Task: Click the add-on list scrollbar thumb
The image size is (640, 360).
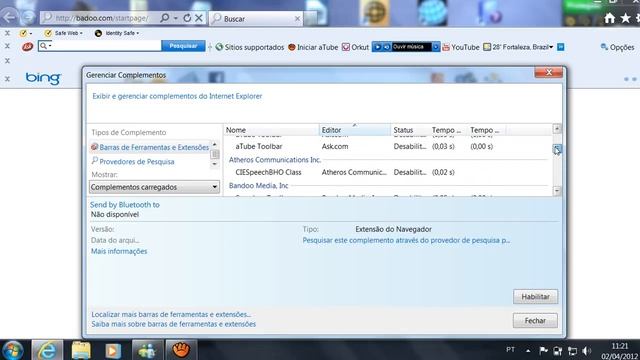Action: (x=557, y=149)
